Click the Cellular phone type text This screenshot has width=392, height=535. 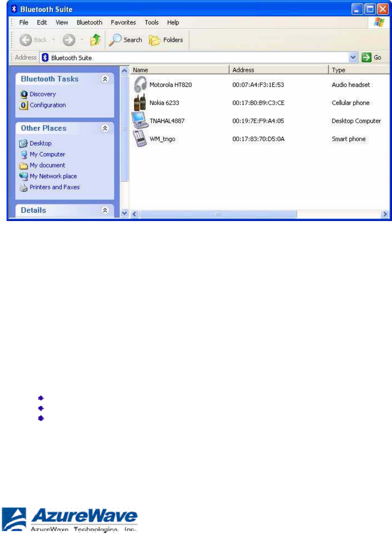click(x=351, y=103)
